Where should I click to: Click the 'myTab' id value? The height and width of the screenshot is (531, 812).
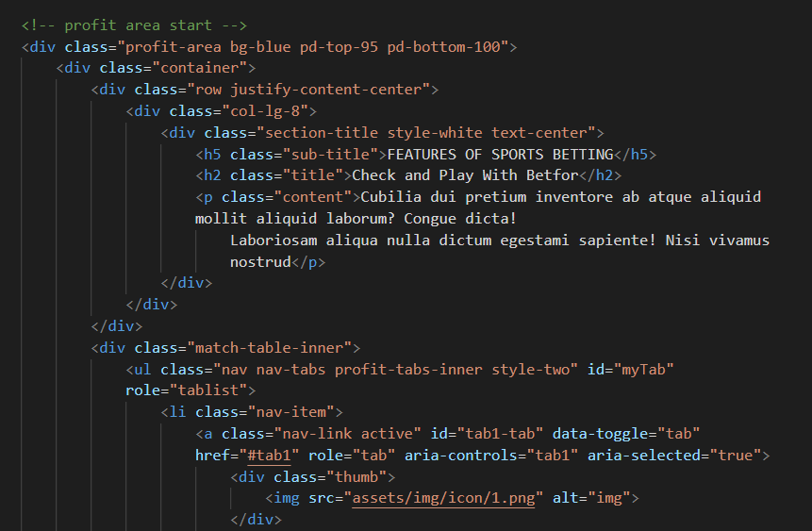pyautogui.click(x=644, y=370)
